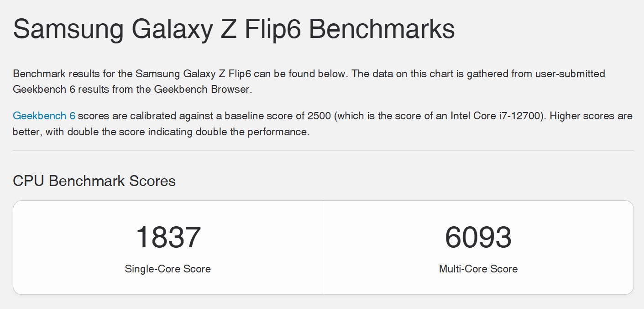Click the 'user-submitted' text in the description

(x=571, y=74)
